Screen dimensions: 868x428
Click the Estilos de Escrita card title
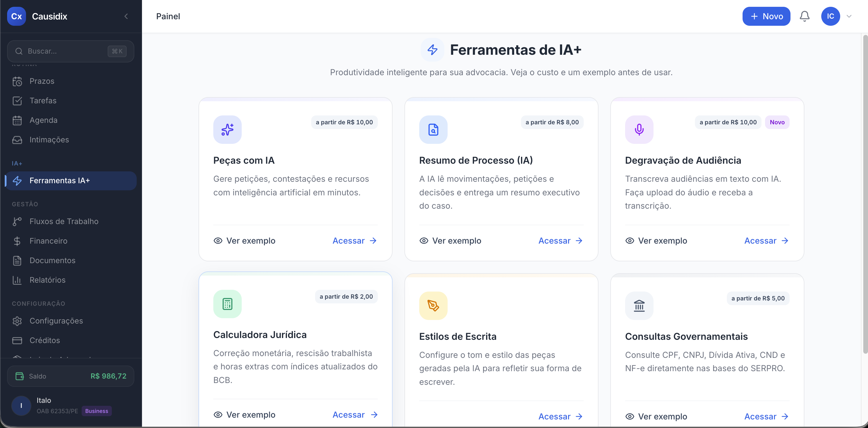click(x=458, y=336)
